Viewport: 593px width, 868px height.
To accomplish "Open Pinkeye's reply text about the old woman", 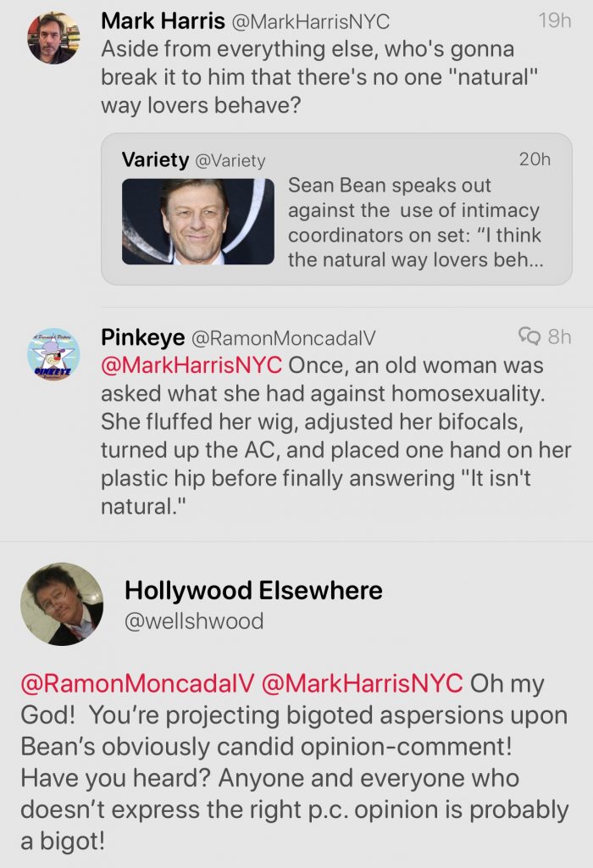I will 335,437.
